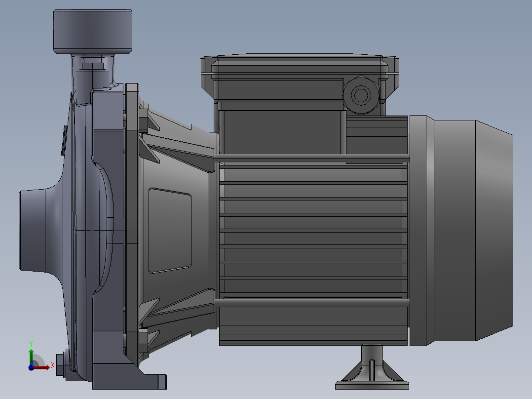Select the suction inlet nozzle of the pump
Image resolution: width=532 pixels, height=399 pixels.
(32, 230)
